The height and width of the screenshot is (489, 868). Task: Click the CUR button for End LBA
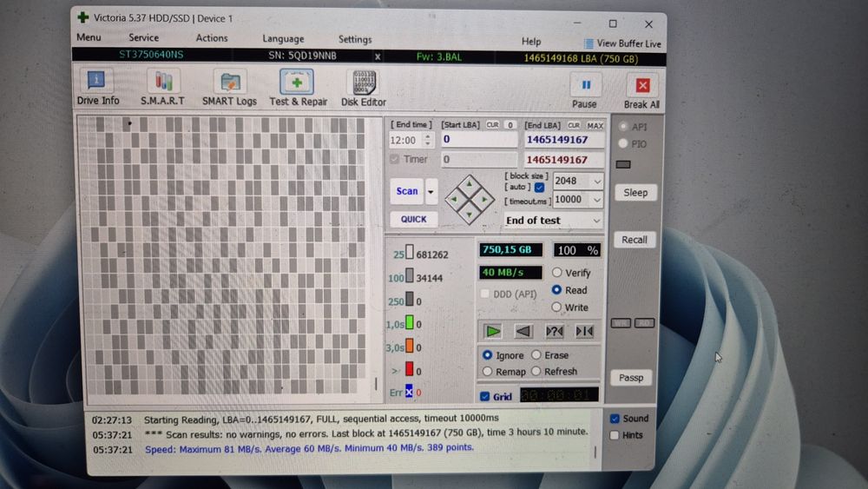pos(574,125)
